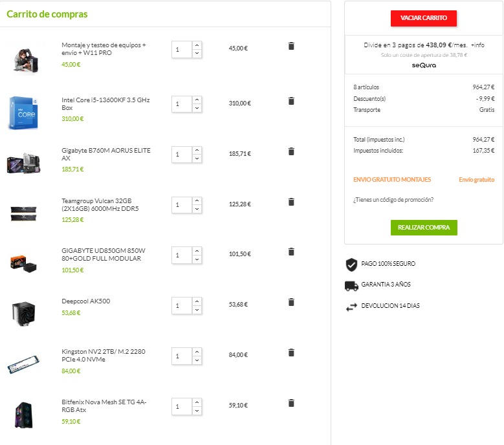Click REALIZAR COMPRA to checkout
504x445 pixels.
click(x=424, y=228)
